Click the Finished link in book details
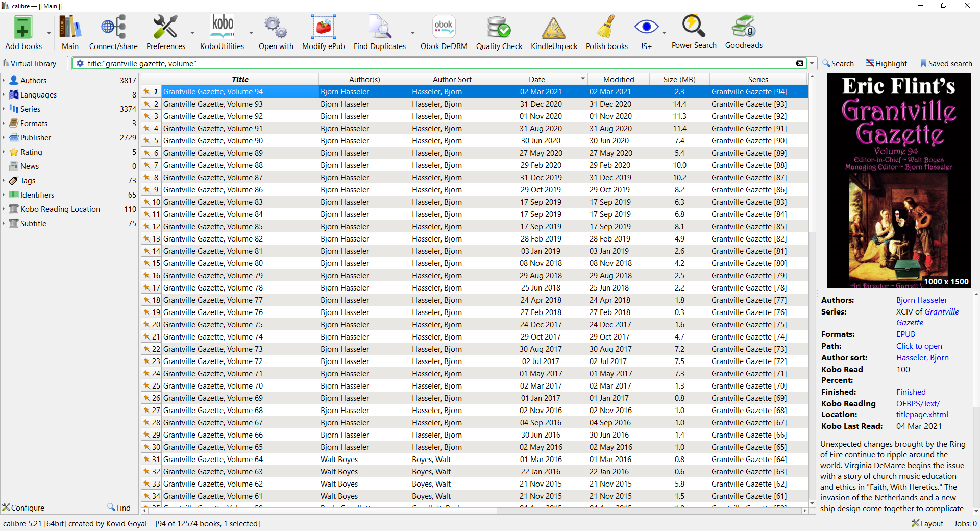This screenshot has height=531, width=980. (x=911, y=392)
